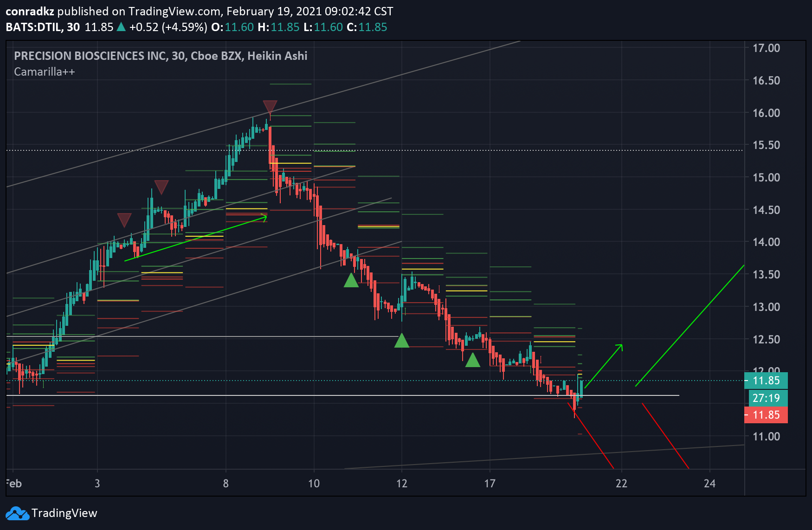Click the 17.00 price axis label
Image resolution: width=812 pixels, height=530 pixels.
pyautogui.click(x=766, y=48)
